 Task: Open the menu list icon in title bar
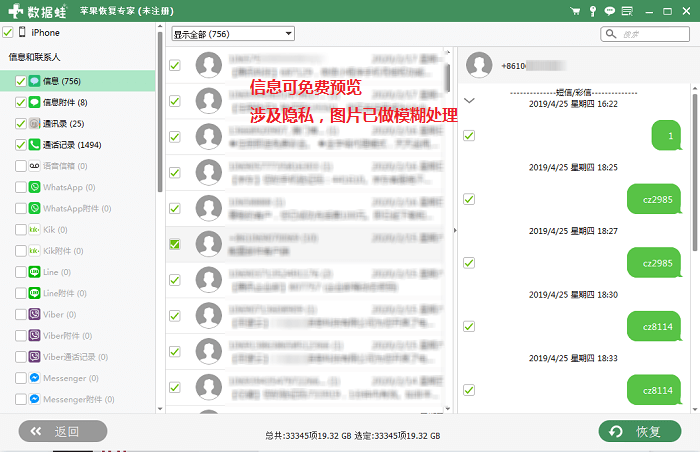627,11
